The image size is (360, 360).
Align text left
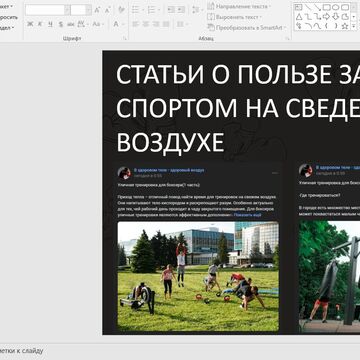(x=135, y=24)
